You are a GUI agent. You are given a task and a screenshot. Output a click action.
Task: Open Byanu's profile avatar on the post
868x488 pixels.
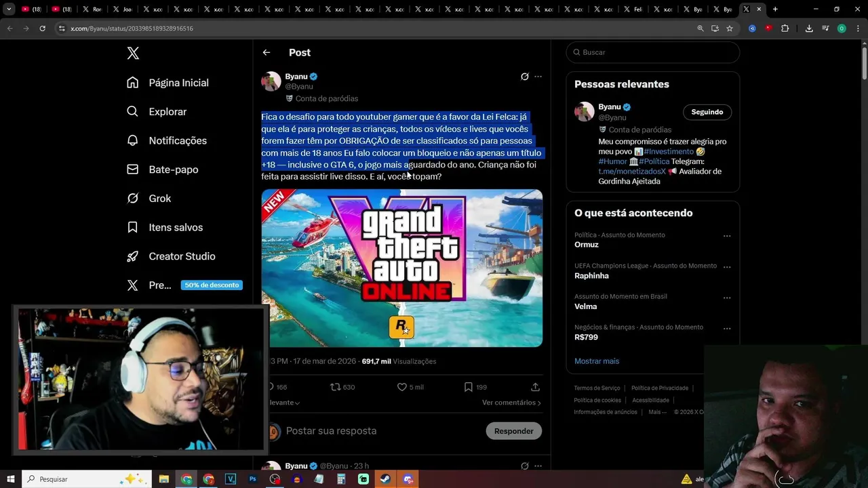coord(271,81)
